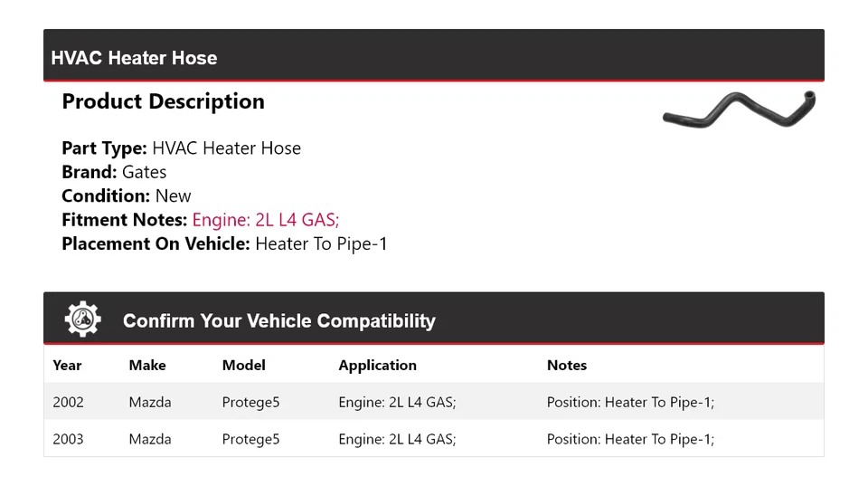Click Mazda in the 2003 row

(149, 439)
